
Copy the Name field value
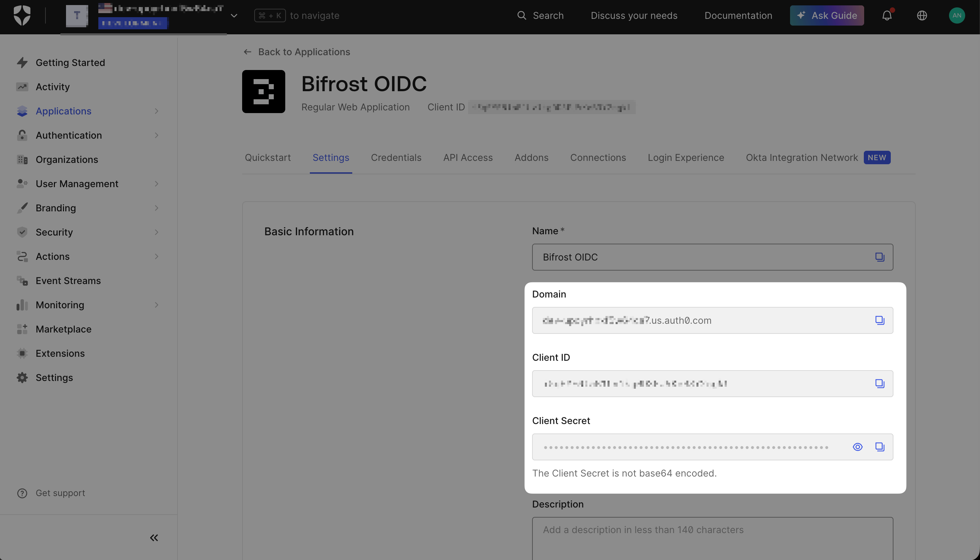tap(880, 257)
